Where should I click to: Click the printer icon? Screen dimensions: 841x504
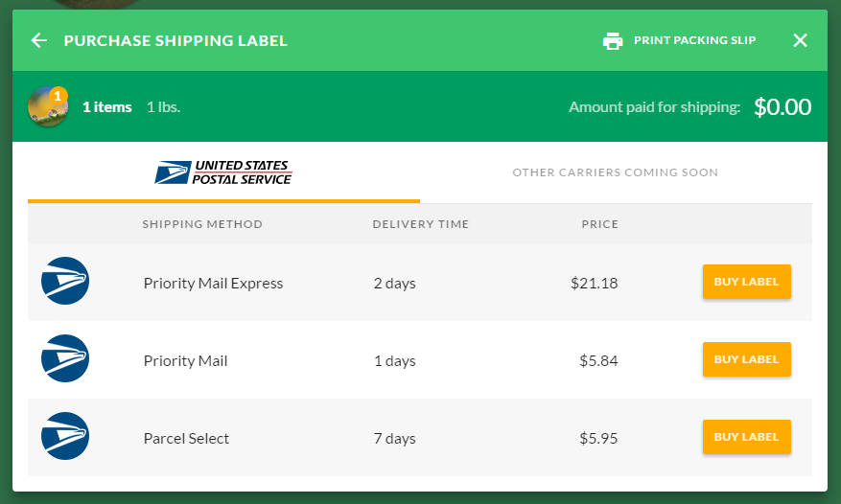pos(613,40)
